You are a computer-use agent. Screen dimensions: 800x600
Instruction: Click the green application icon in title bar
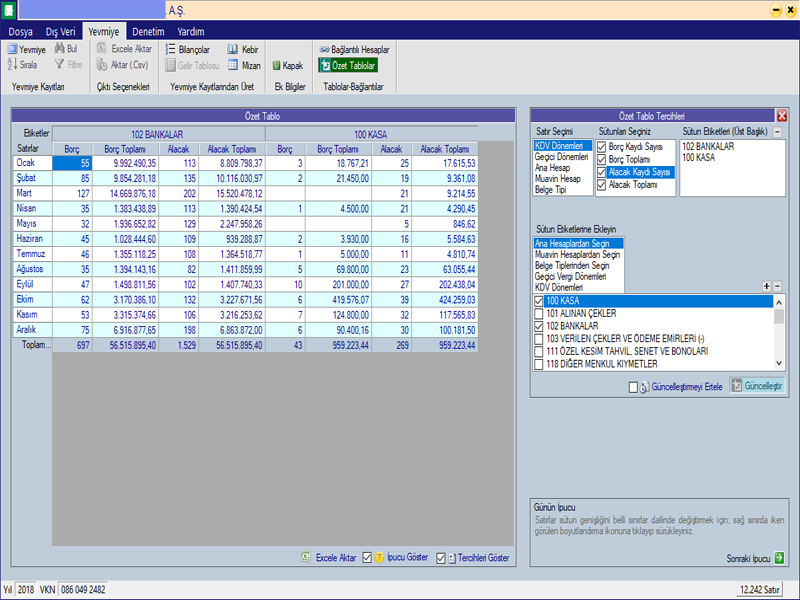tap(9, 10)
